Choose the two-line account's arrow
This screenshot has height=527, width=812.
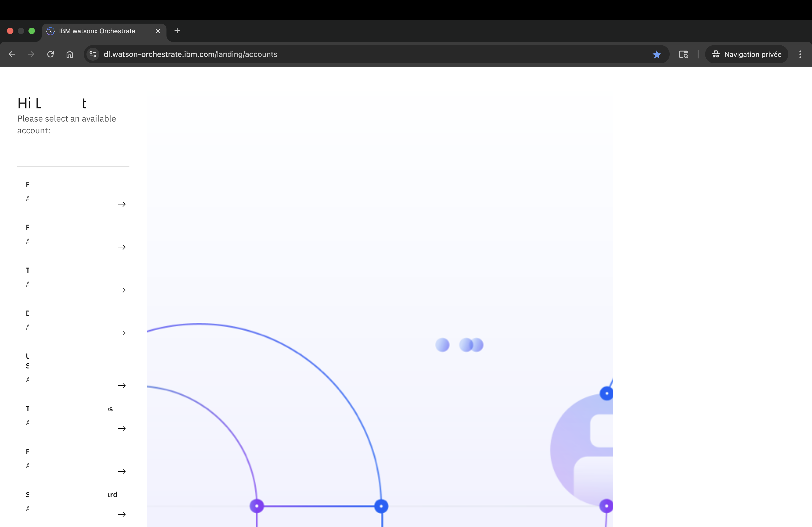[x=122, y=386]
